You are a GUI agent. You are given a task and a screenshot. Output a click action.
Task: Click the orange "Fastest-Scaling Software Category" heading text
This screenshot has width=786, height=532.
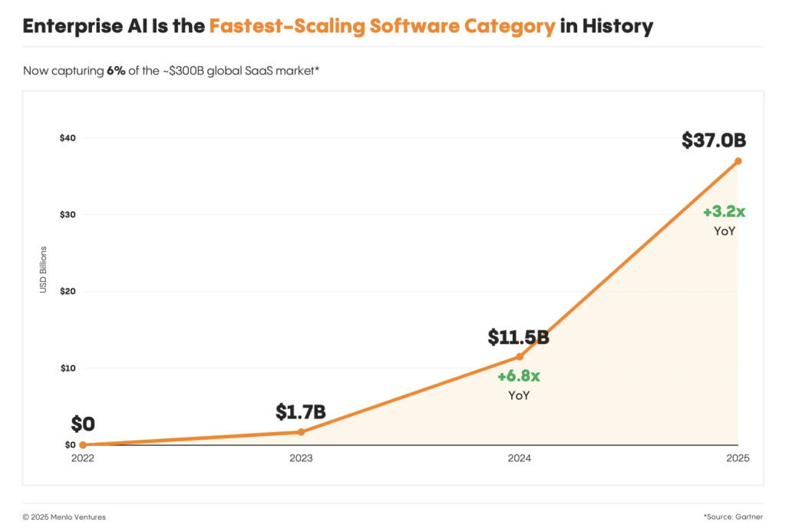382,27
